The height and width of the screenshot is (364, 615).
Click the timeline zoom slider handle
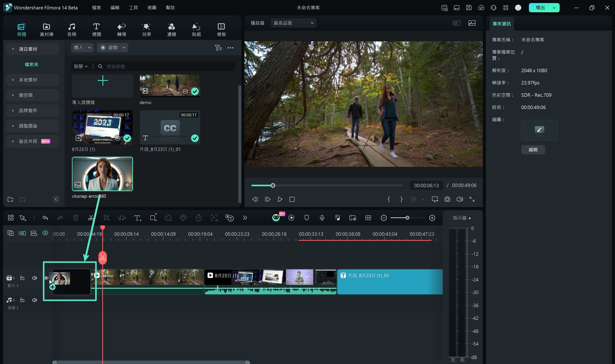click(407, 218)
